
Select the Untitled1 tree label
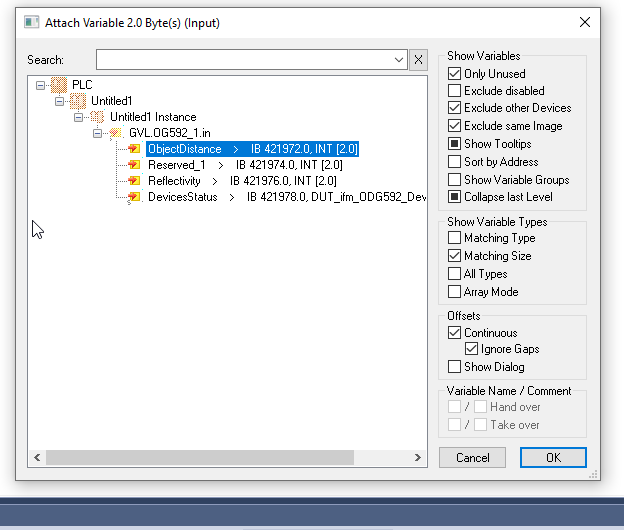[x=111, y=101]
